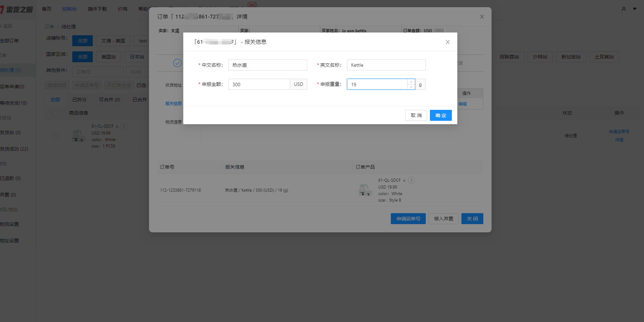This screenshot has width=644, height=322.
Task: Check the checkbox next to order 61-CL-SDCF
Action: click(55, 136)
